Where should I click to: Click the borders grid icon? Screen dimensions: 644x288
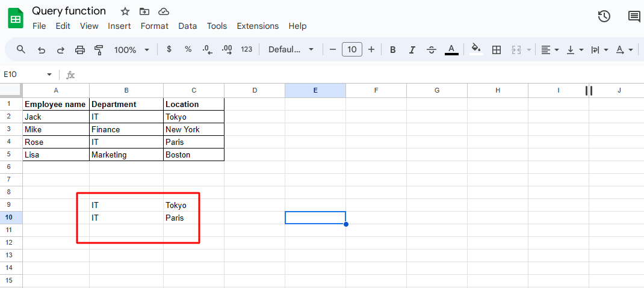click(497, 50)
